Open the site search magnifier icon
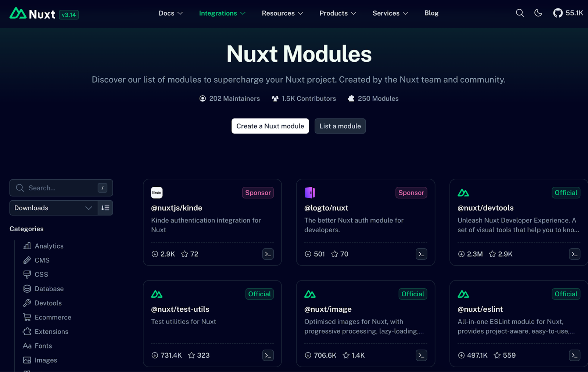This screenshot has width=588, height=372. click(520, 13)
